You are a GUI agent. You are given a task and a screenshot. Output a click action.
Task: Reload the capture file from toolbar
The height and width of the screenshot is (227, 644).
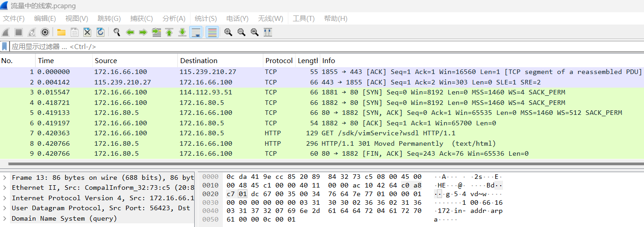[x=101, y=32]
